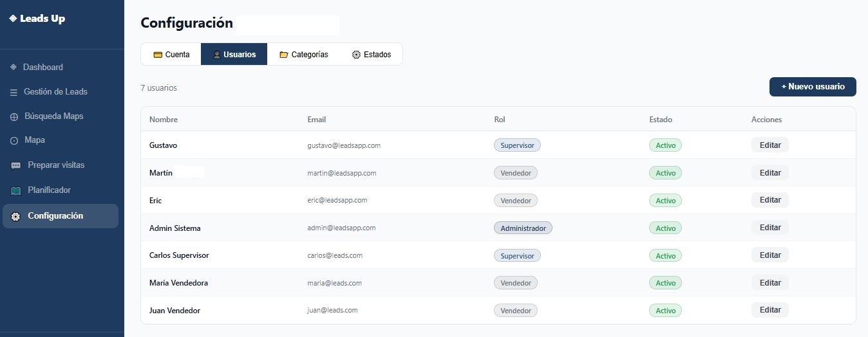Click the email maria@leads.com
Image resolution: width=868 pixels, height=337 pixels.
pyautogui.click(x=335, y=283)
